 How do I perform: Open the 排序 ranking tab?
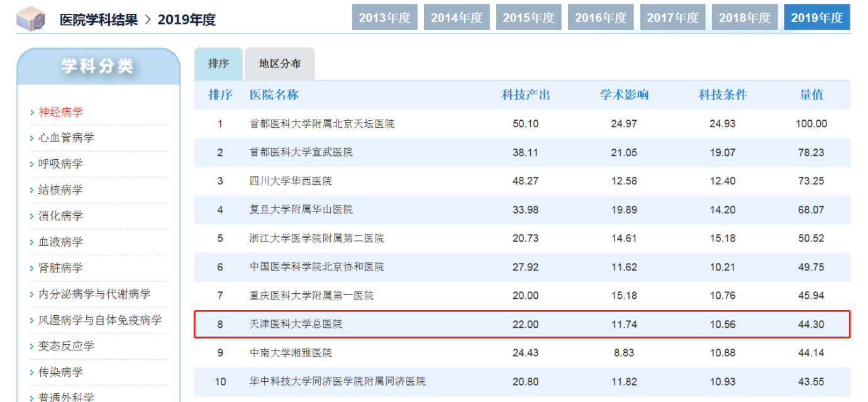[218, 64]
